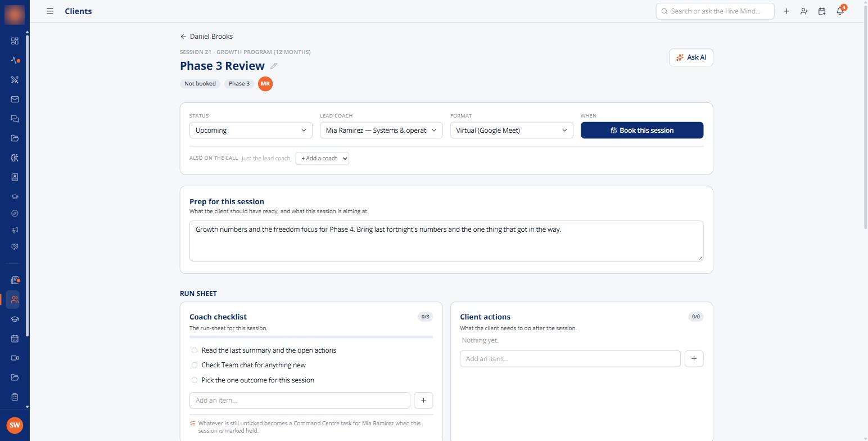868x441 pixels.
Task: Click the notifications bell icon
Action: (840, 11)
